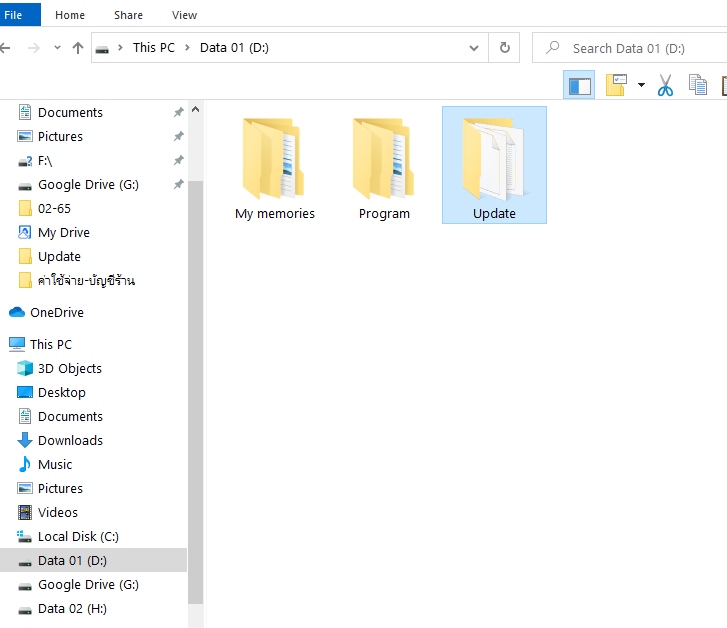The height and width of the screenshot is (628, 727).
Task: Click pin icon next to Documents
Action: [x=179, y=112]
